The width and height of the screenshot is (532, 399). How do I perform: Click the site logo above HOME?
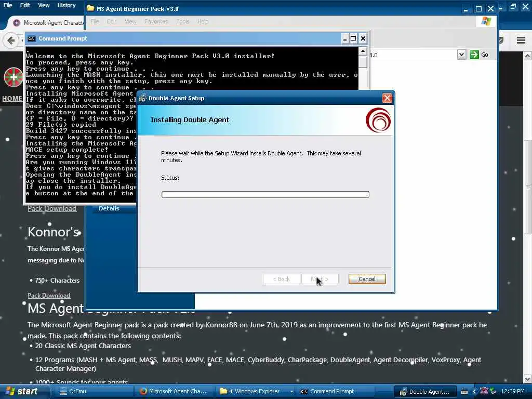point(13,77)
